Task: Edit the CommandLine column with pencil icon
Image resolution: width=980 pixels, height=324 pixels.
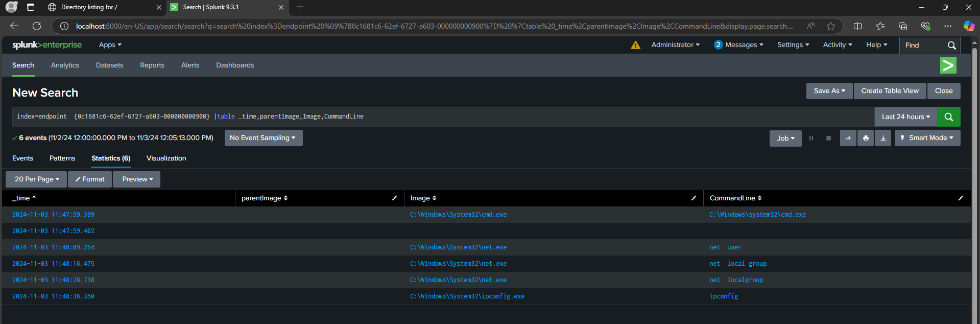Action: click(x=961, y=198)
